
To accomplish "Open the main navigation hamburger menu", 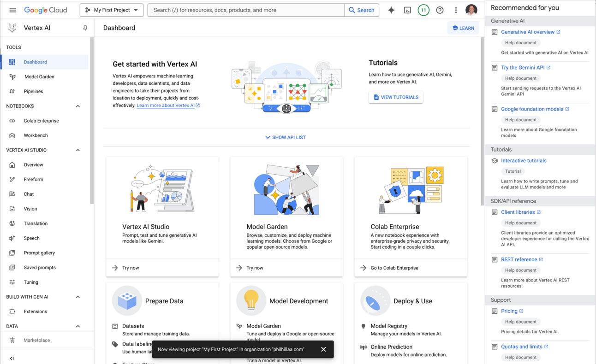I will (13, 10).
